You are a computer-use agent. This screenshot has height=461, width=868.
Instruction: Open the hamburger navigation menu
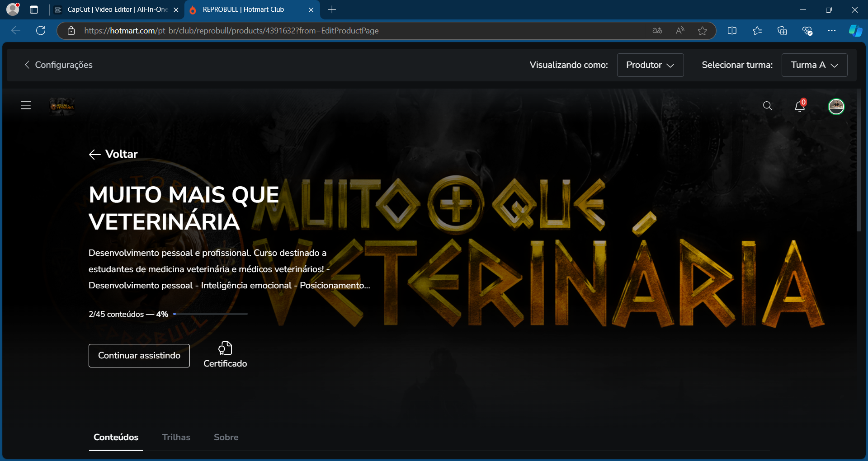pos(26,106)
